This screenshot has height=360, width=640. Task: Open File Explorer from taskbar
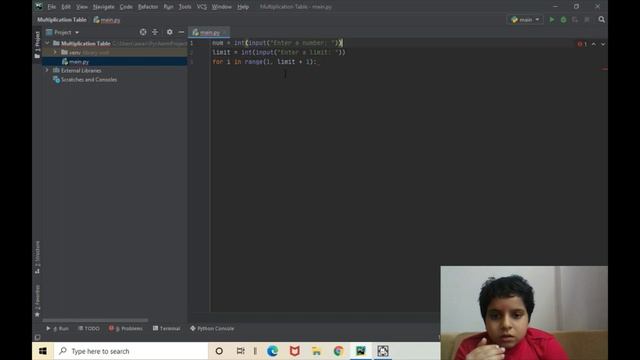[316, 351]
